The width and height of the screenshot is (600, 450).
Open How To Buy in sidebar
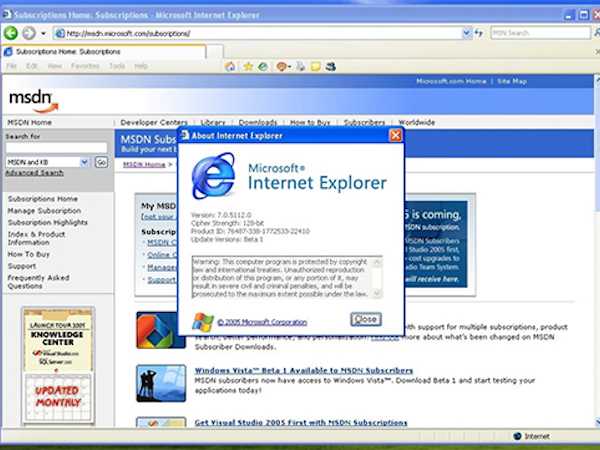(29, 254)
